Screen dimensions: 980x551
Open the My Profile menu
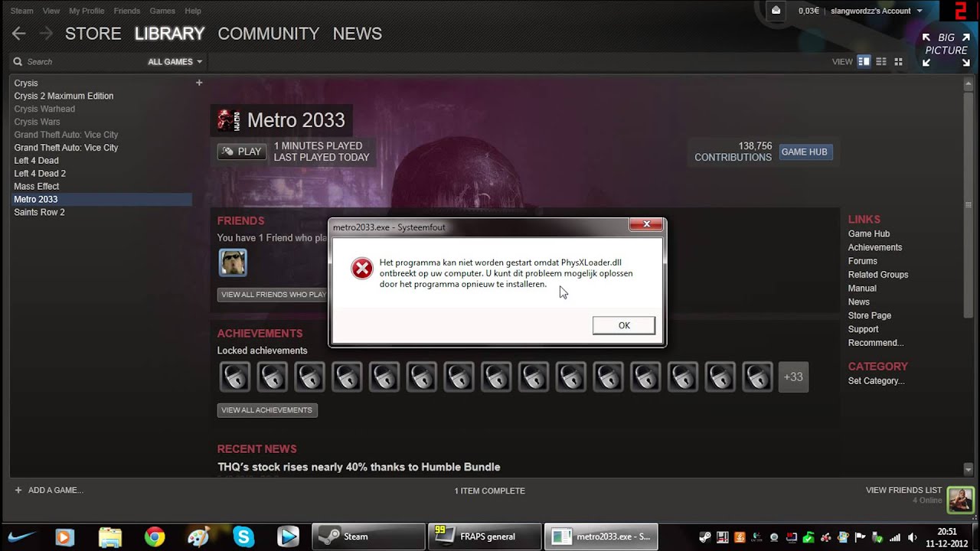coord(86,11)
